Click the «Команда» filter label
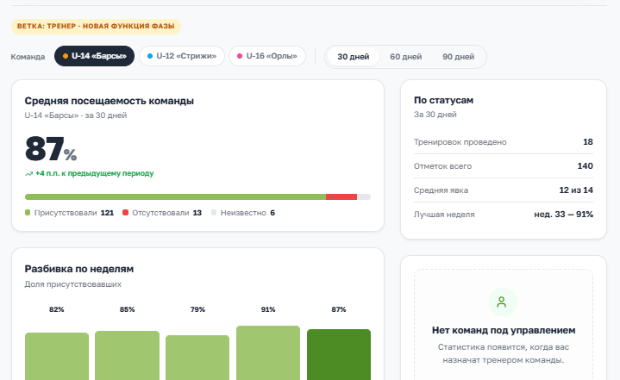The height and width of the screenshot is (380, 620). pos(28,57)
